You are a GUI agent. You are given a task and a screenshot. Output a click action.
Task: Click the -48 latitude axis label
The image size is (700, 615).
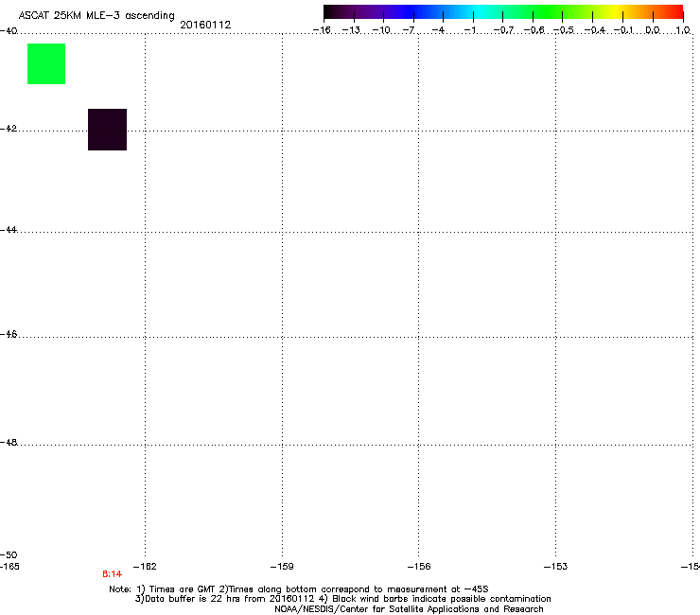tap(9, 442)
